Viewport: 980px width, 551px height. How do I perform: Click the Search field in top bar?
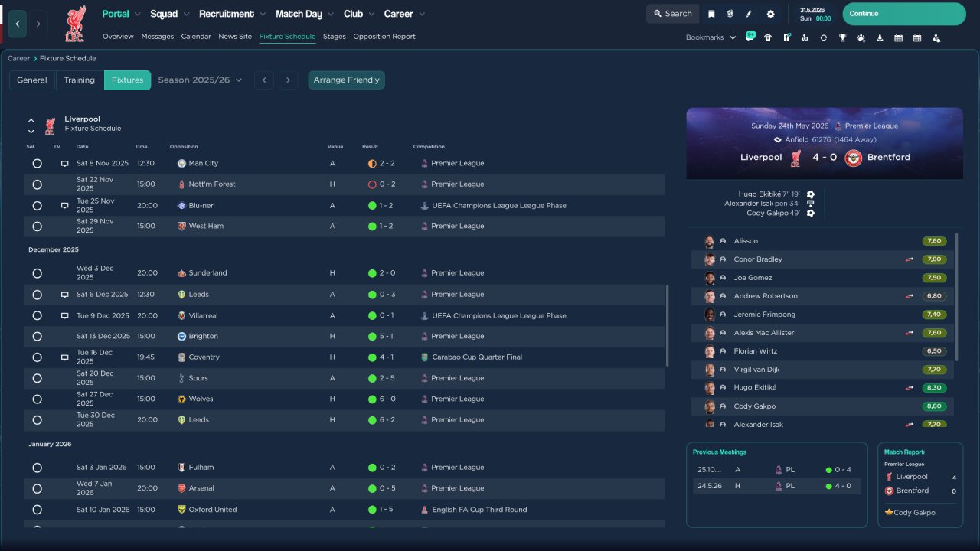673,14
